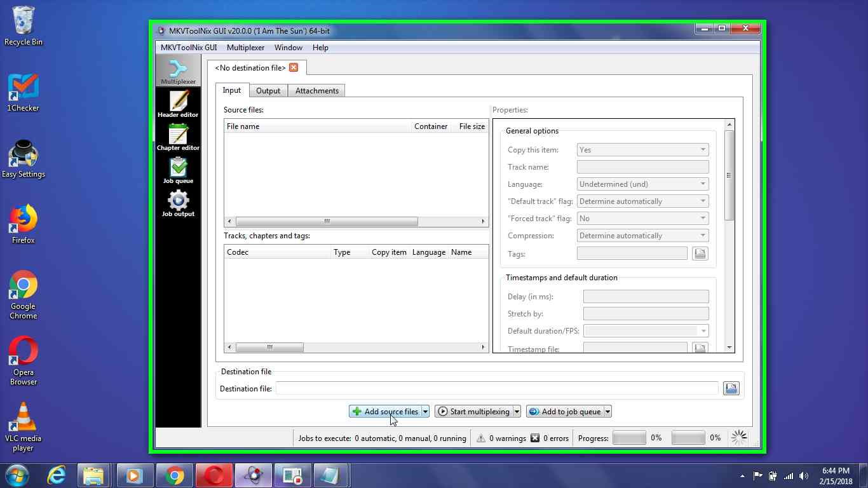Switch to the Input tab
This screenshot has height=488, width=868.
pyautogui.click(x=232, y=90)
